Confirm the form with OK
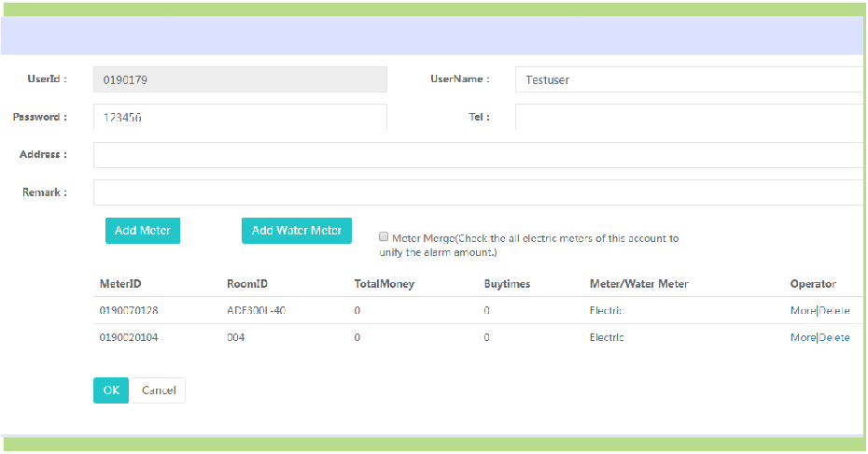The width and height of the screenshot is (868, 454). [111, 390]
